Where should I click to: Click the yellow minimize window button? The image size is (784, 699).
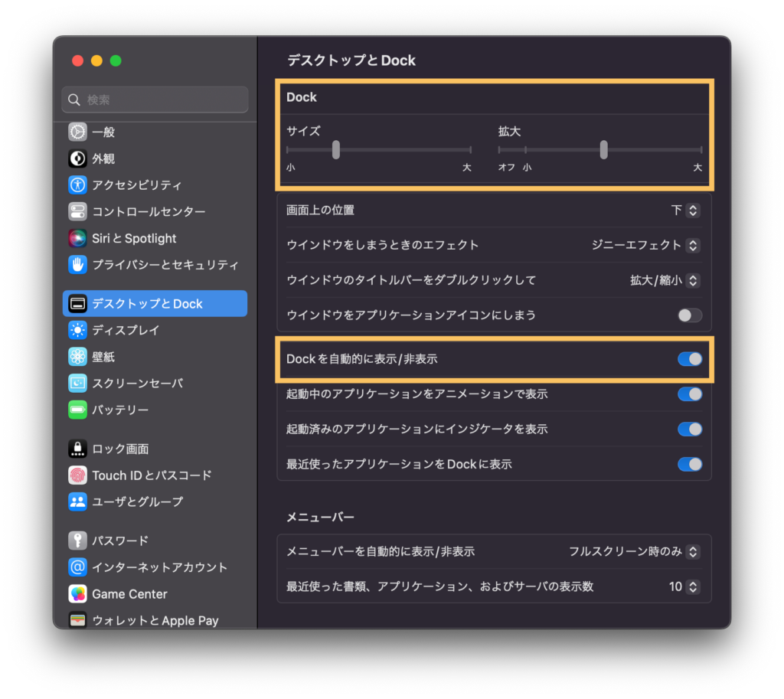point(96,60)
